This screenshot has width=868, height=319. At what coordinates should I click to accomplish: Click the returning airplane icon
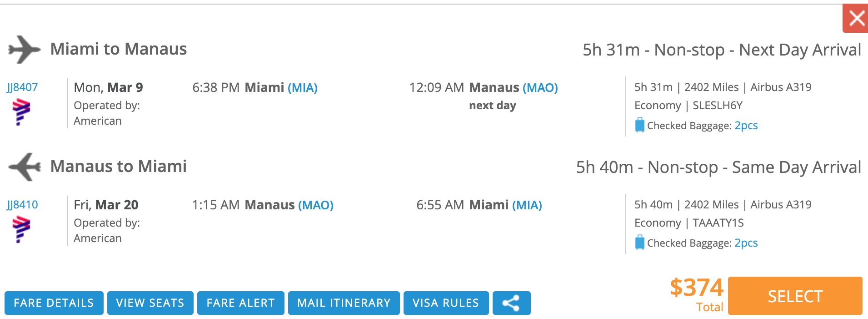pos(24,167)
